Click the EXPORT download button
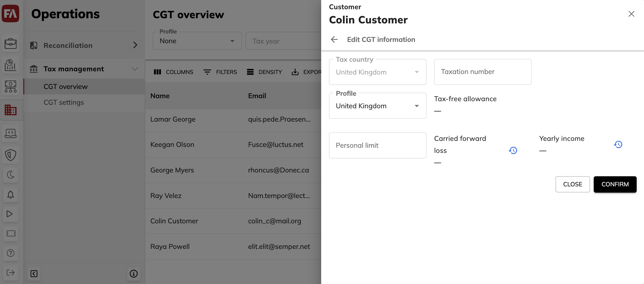 click(306, 72)
